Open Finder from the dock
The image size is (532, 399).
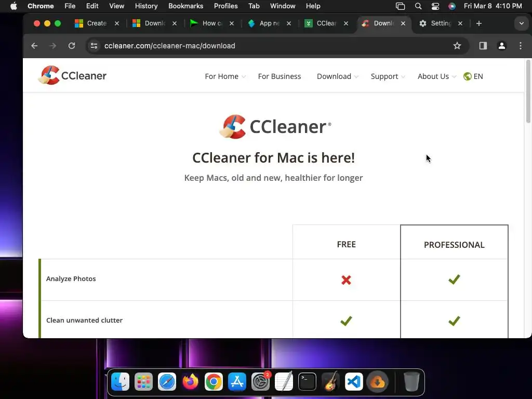pyautogui.click(x=120, y=382)
